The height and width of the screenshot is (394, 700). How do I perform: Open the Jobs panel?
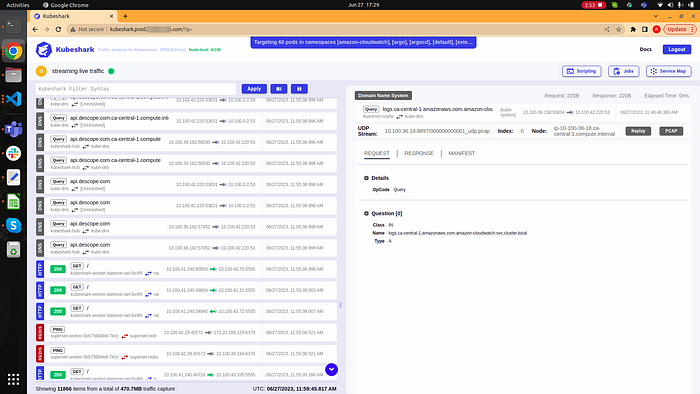(624, 71)
